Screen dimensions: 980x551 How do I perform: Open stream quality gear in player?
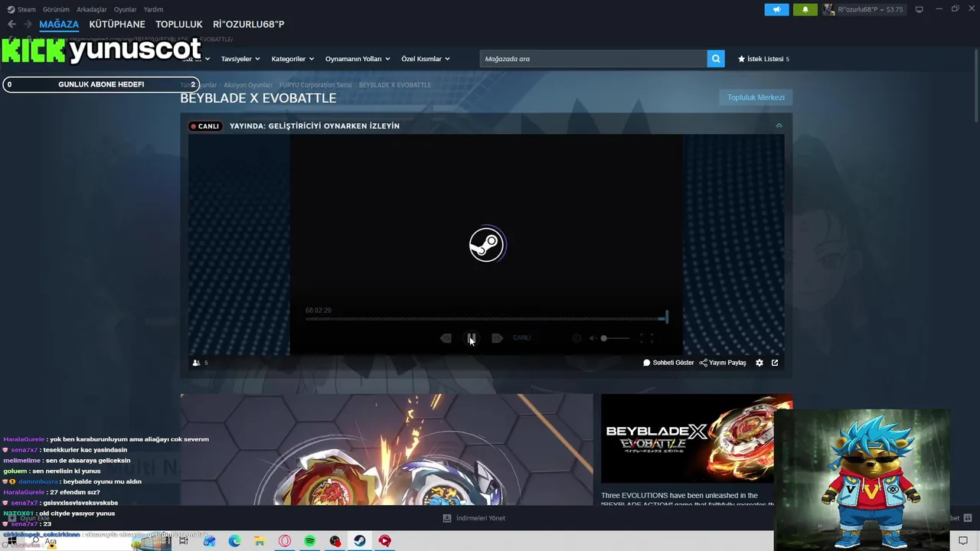click(577, 338)
